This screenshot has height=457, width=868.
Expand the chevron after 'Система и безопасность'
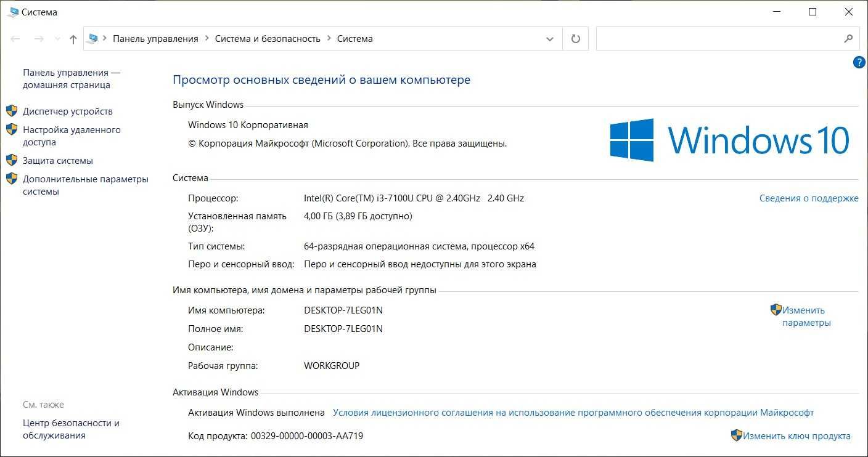click(x=329, y=38)
